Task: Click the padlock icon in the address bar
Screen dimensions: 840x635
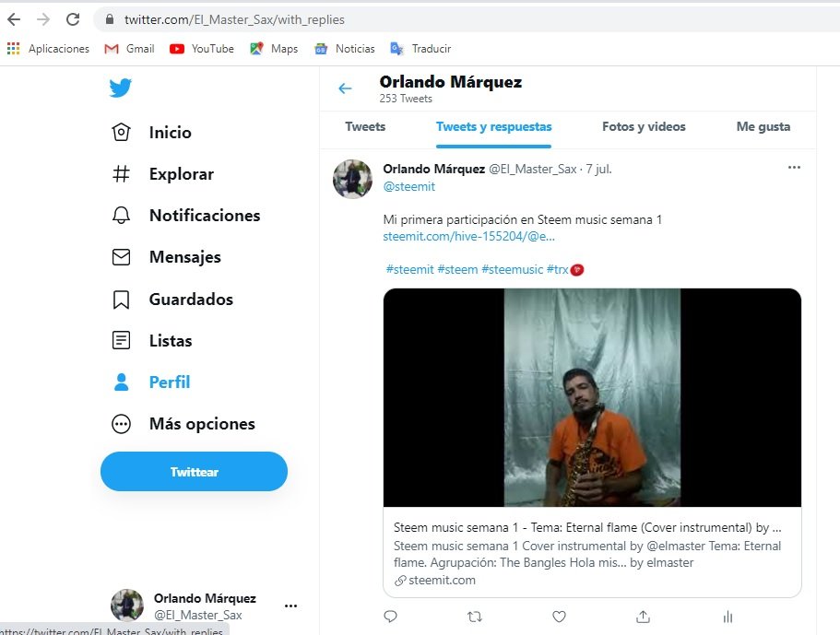Action: (x=110, y=19)
